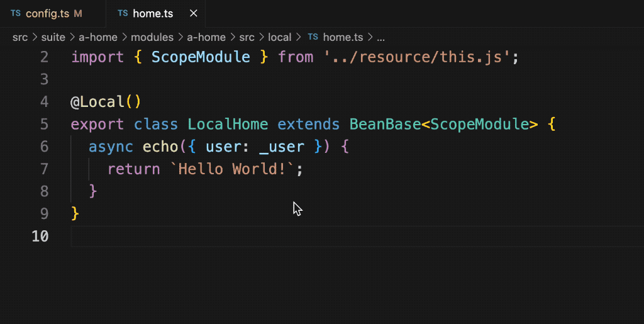This screenshot has height=324, width=644.
Task: Place cursor on empty line 10
Action: point(357,236)
